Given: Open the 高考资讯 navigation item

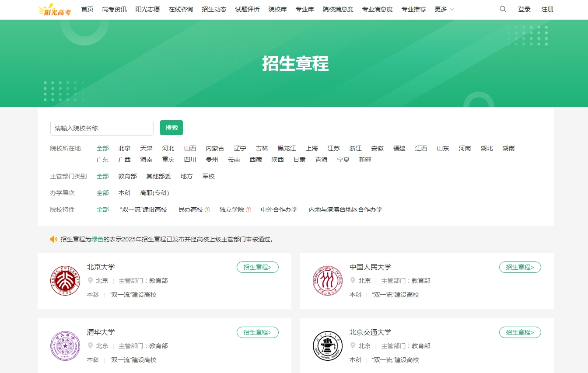Looking at the screenshot, I should click(115, 9).
